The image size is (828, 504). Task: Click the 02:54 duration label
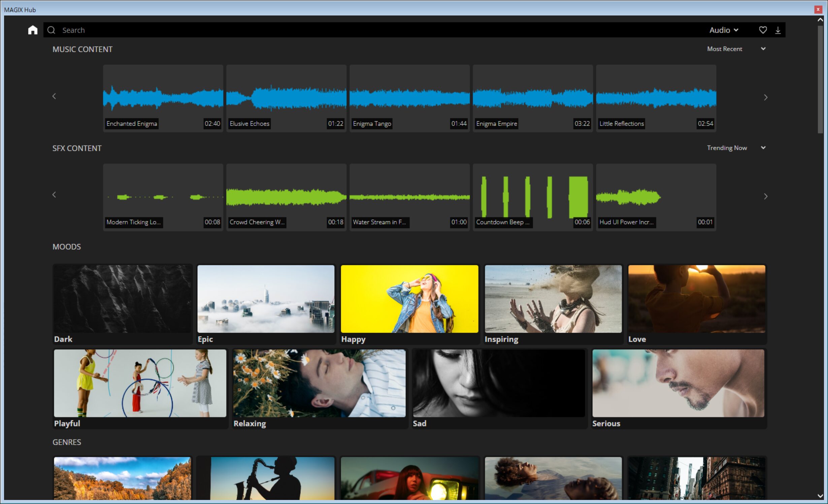coord(705,124)
